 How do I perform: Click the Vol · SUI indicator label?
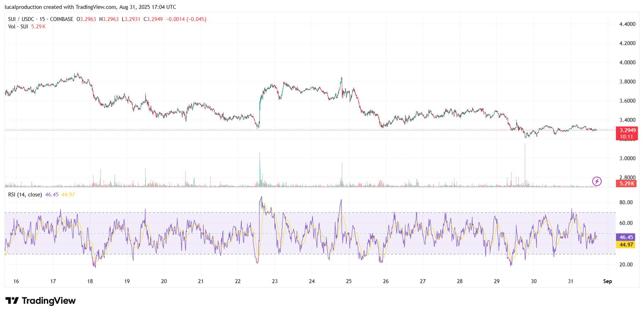pyautogui.click(x=18, y=27)
